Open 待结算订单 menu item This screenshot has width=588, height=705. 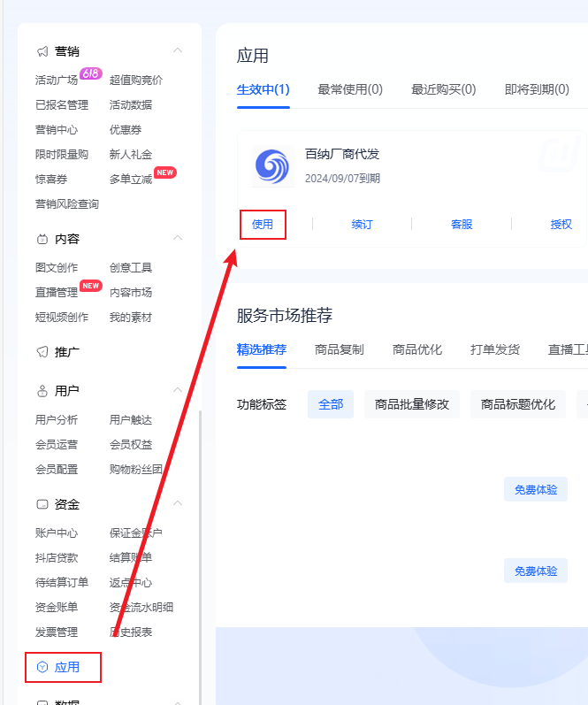point(62,583)
